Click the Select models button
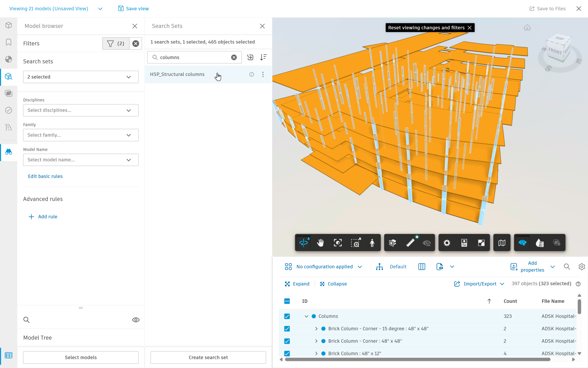The image size is (588, 368). point(81,357)
